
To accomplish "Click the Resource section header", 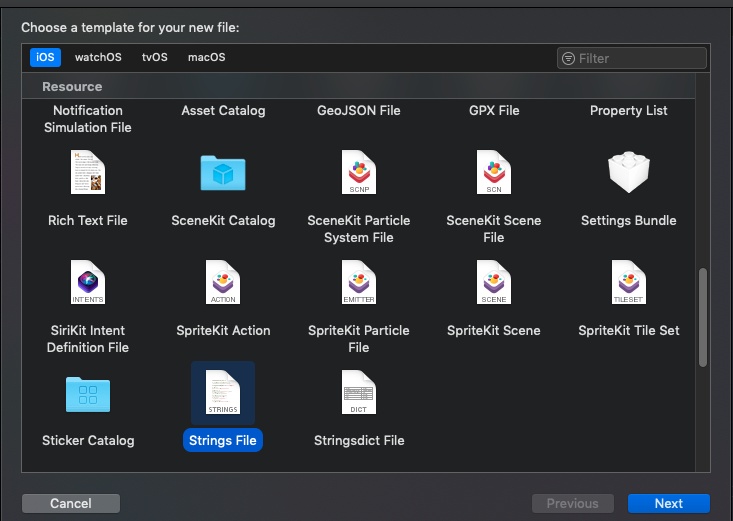I will pos(72,87).
